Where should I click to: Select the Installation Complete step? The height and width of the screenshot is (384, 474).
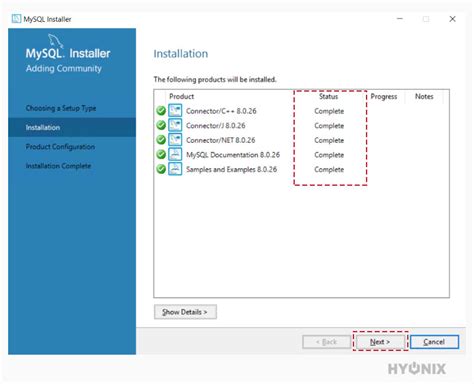pyautogui.click(x=58, y=166)
